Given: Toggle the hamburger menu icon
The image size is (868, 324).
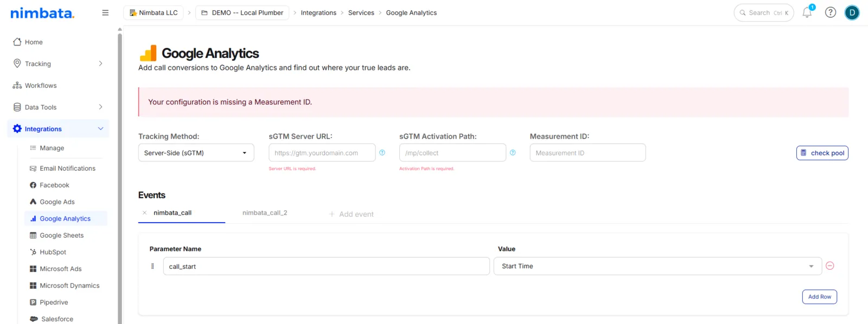Looking at the screenshot, I should 105,12.
